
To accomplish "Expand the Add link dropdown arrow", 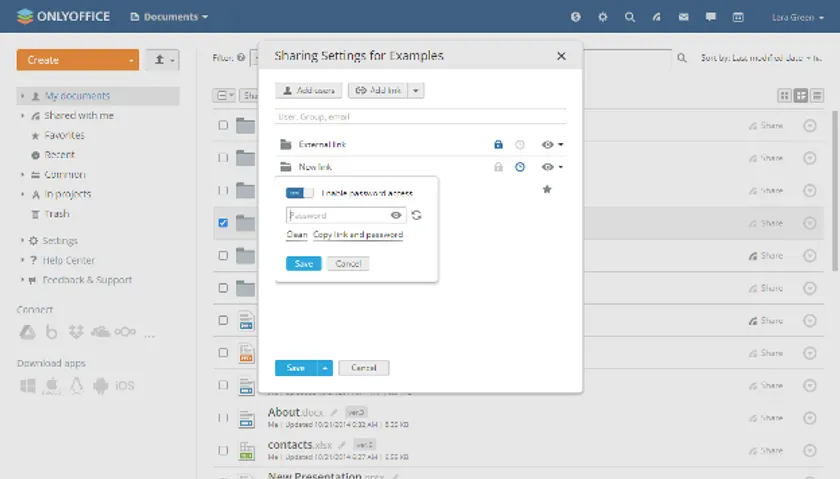I will (417, 91).
